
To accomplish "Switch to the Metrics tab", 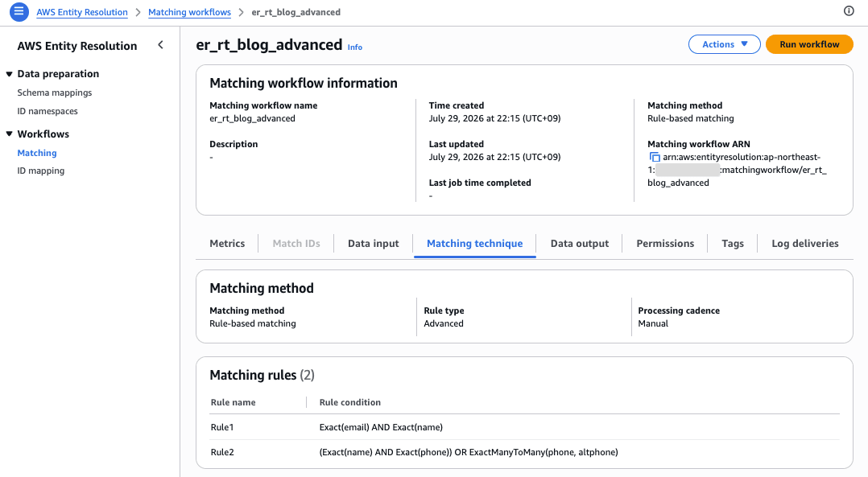I will click(227, 243).
